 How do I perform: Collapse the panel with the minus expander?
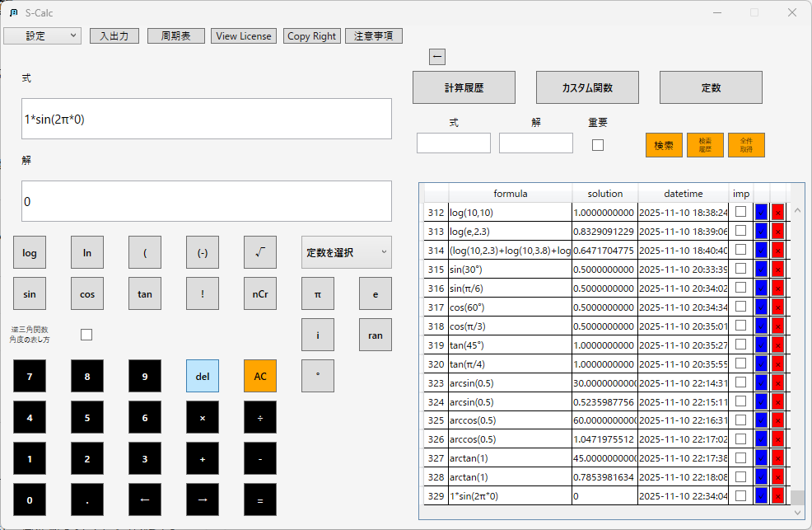(x=437, y=56)
